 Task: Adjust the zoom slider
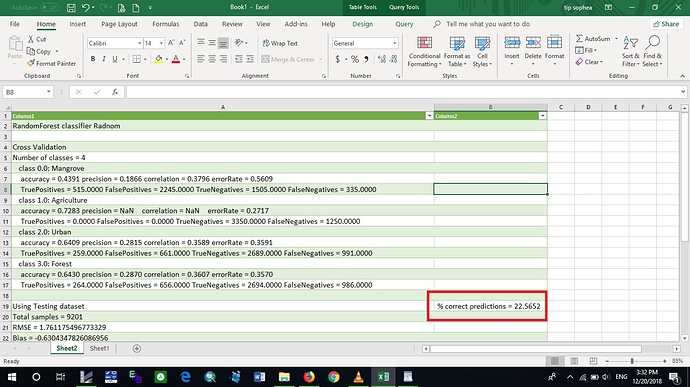(x=632, y=361)
